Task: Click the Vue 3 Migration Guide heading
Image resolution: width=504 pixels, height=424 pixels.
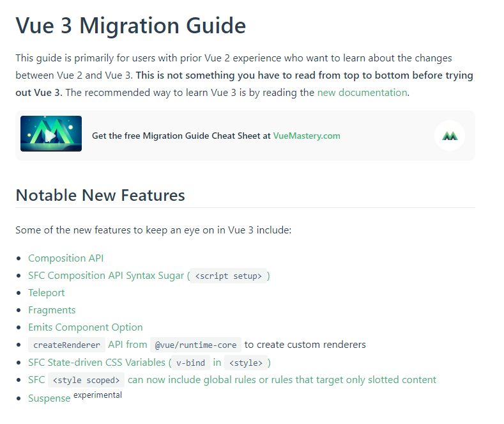Action: click(x=131, y=26)
